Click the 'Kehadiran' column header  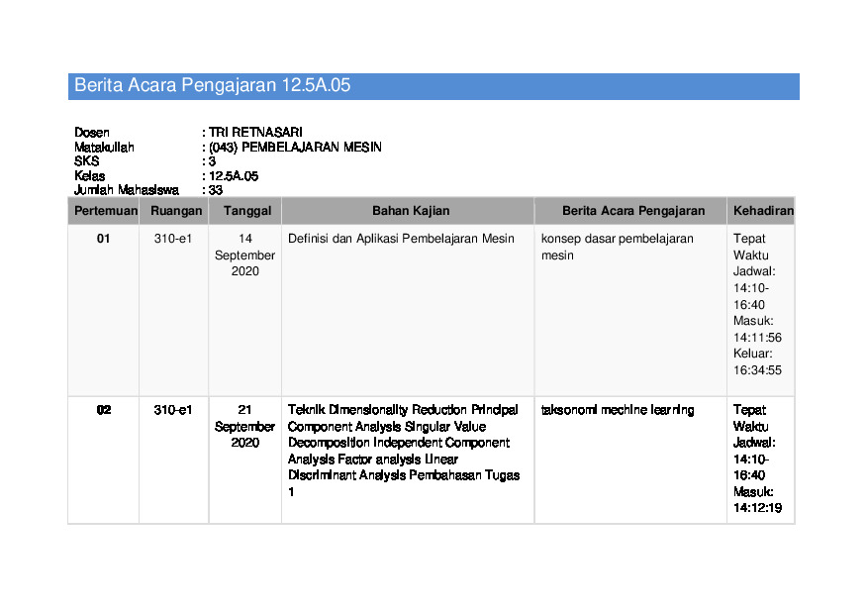click(763, 210)
